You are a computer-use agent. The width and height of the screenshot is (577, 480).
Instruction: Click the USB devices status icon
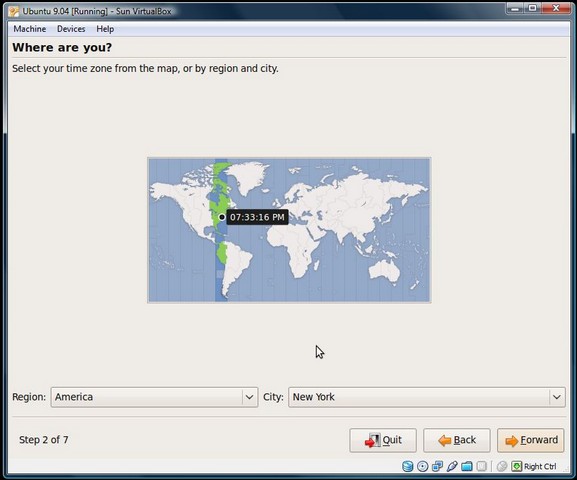click(x=452, y=466)
